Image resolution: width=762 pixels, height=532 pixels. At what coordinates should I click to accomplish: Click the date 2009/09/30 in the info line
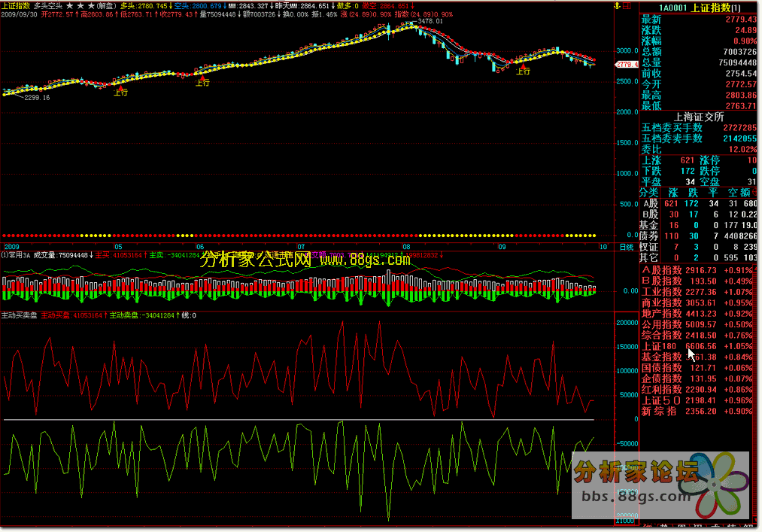pyautogui.click(x=19, y=14)
